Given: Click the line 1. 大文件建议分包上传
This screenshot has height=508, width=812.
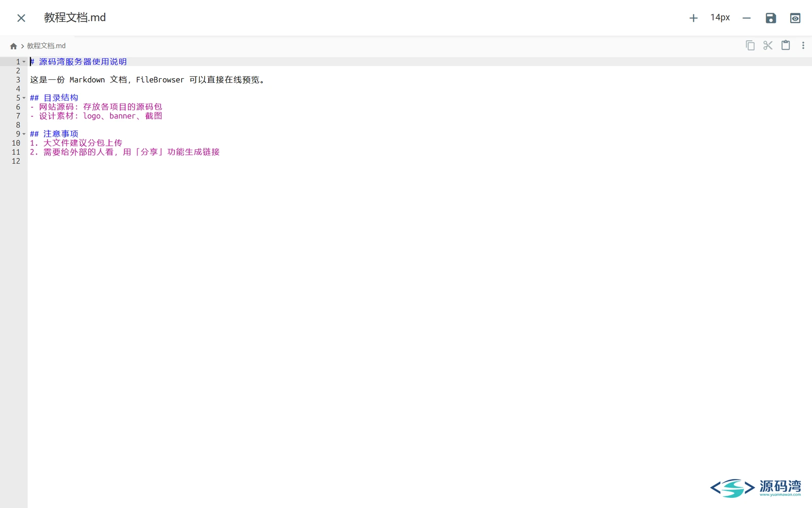Looking at the screenshot, I should 76,143.
